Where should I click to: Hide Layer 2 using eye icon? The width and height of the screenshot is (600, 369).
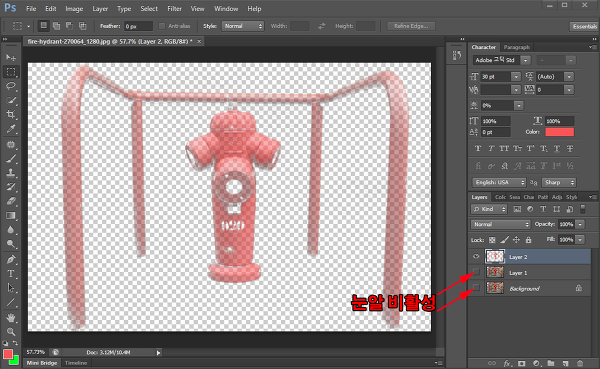tap(476, 256)
